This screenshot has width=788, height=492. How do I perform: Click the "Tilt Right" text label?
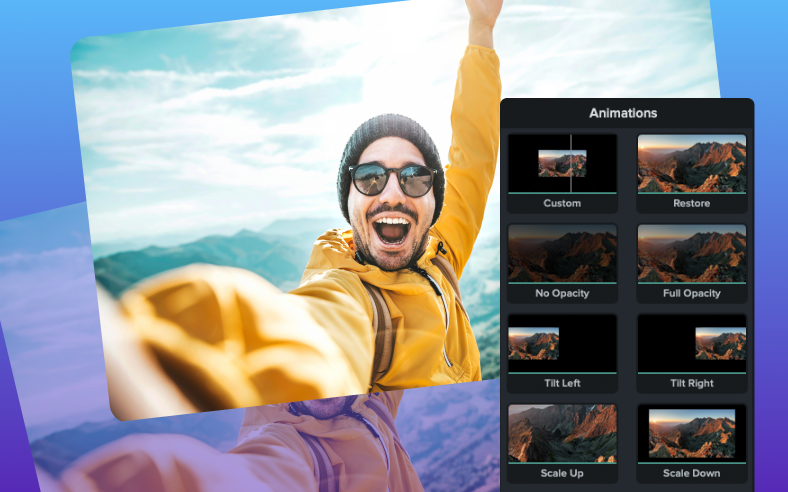(x=691, y=383)
